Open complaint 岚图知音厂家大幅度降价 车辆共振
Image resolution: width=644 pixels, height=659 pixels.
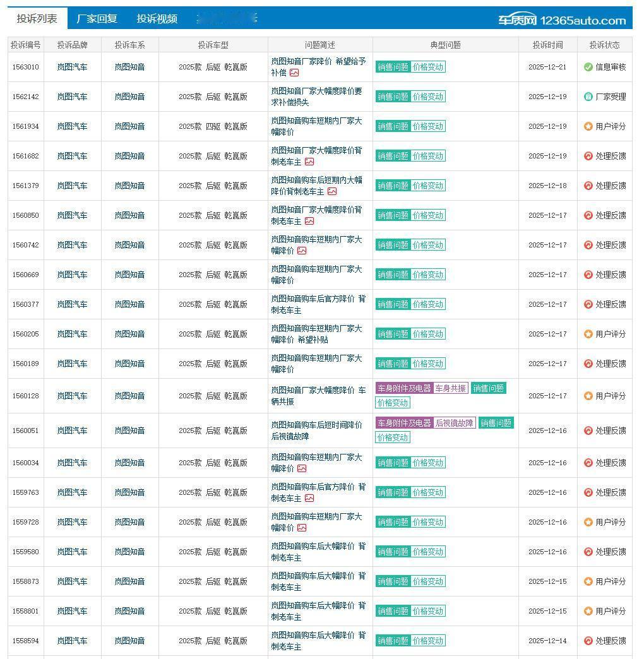318,396
